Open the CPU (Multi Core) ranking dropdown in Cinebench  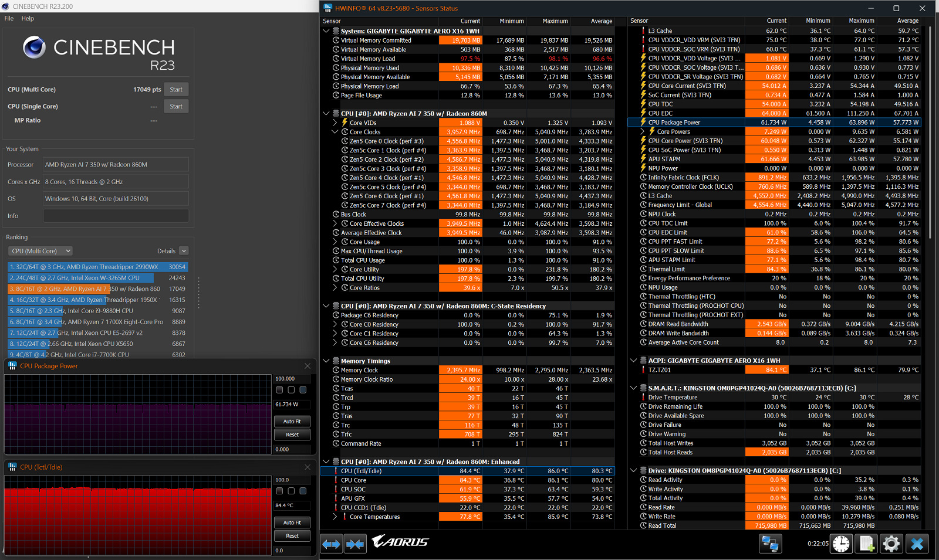coord(40,251)
